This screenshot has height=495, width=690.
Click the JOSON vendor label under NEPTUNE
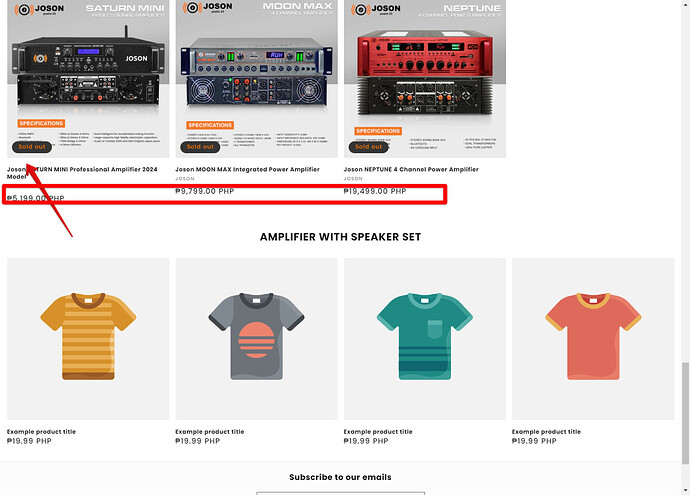pyautogui.click(x=353, y=179)
